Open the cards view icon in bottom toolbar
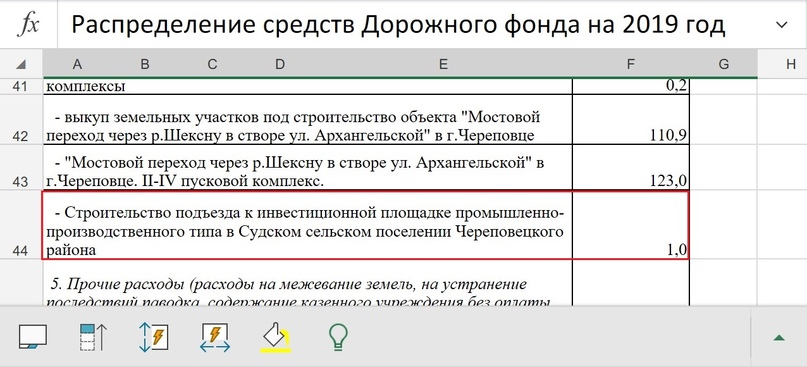Screen dimensions: 807x367 tap(33, 337)
